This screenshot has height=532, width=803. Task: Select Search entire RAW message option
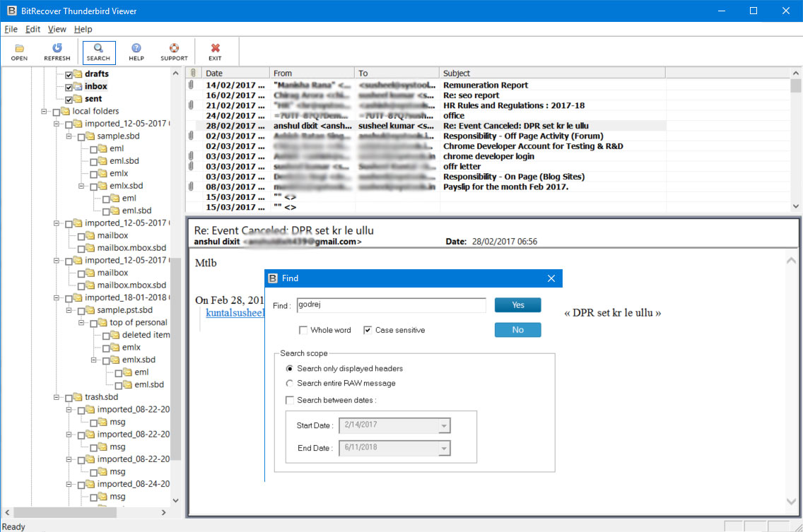(x=290, y=384)
